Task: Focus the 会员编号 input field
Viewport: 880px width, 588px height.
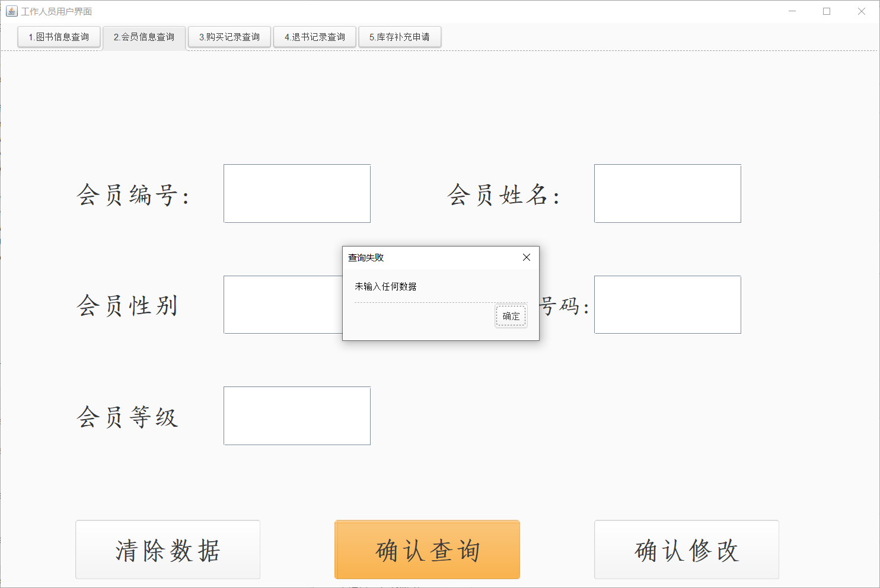Action: (x=297, y=194)
